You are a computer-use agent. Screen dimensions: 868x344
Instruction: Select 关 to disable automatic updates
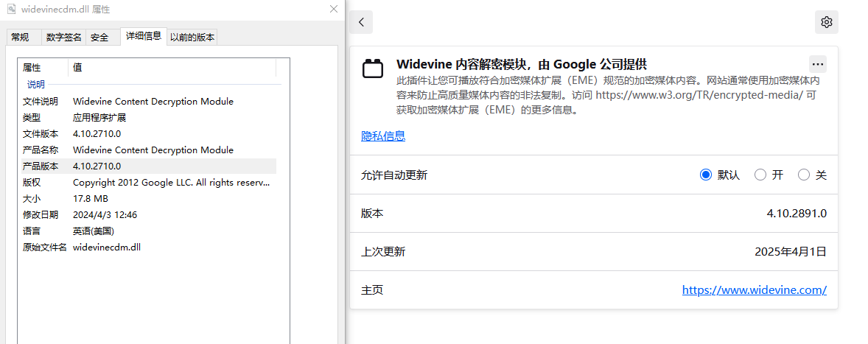point(803,175)
